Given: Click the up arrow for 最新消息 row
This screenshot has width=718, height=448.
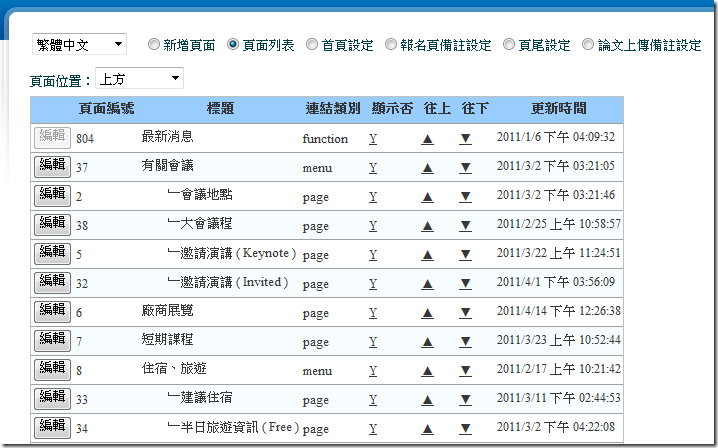Looking at the screenshot, I should pos(427,139).
